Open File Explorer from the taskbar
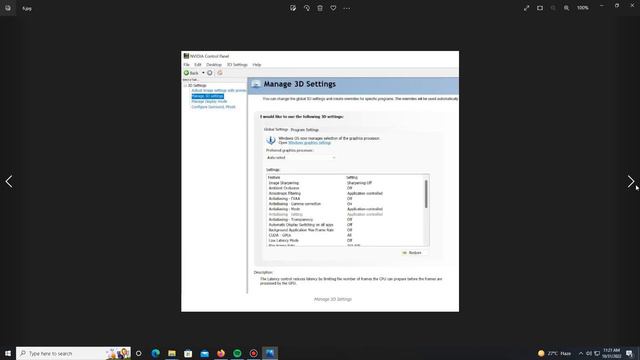 click(172, 353)
